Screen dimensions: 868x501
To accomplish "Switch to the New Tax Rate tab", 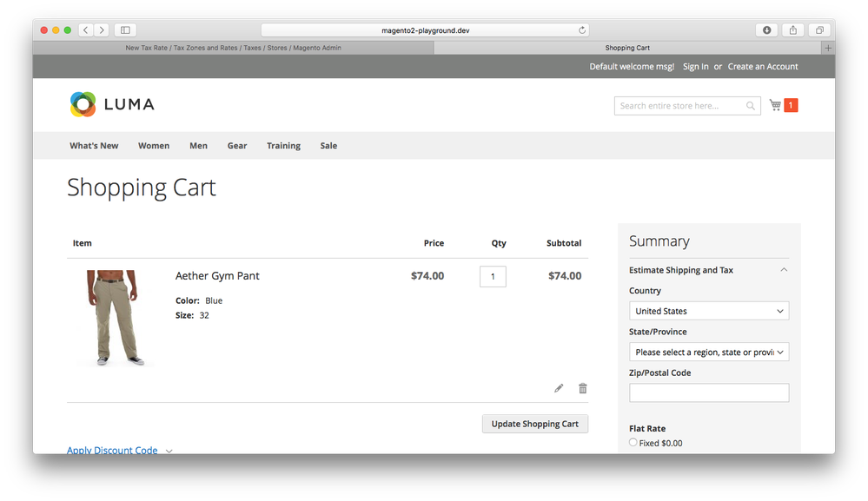I will coord(233,48).
